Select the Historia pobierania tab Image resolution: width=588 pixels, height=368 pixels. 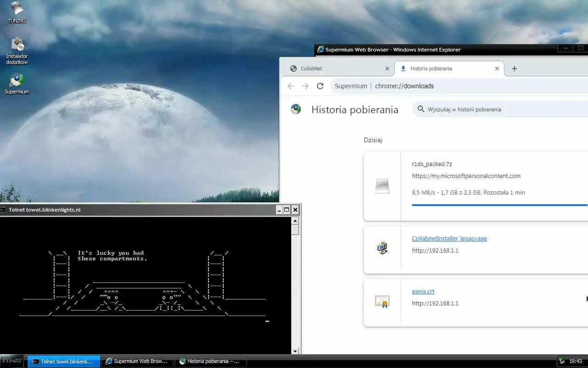[x=449, y=69]
